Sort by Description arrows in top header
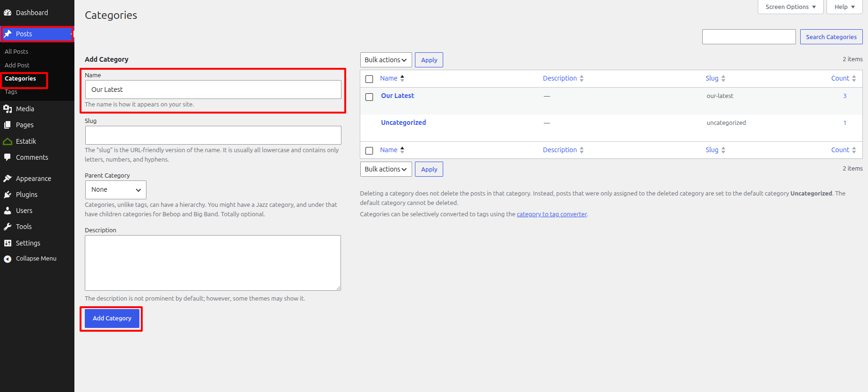Viewport: 868px width, 392px height. 582,78
